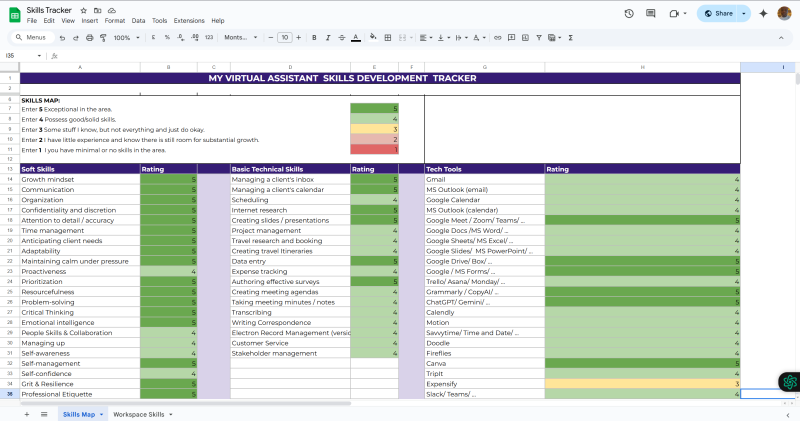Open the text color picker
This screenshot has width=800, height=421.
tap(356, 38)
